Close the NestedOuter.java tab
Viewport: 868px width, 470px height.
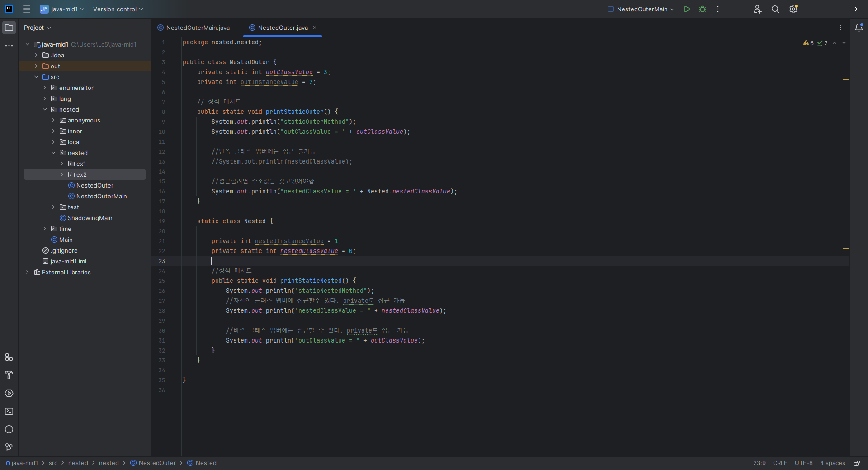click(x=315, y=28)
